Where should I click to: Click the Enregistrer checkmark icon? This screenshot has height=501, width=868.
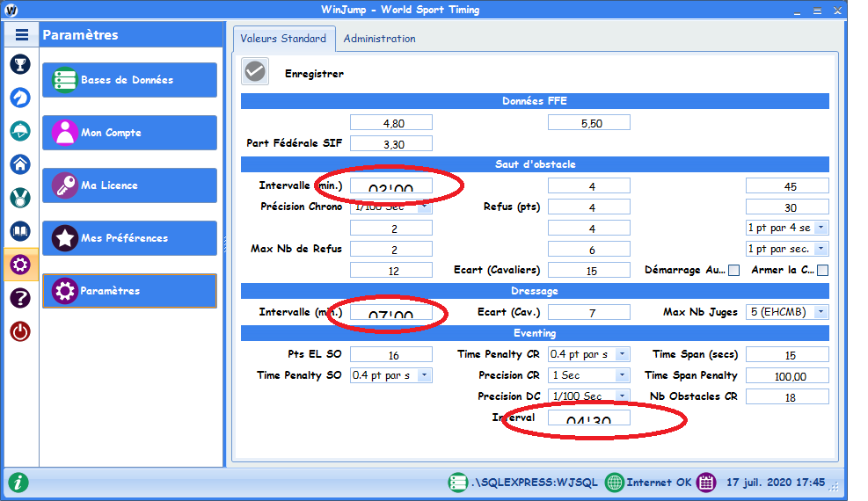[255, 71]
